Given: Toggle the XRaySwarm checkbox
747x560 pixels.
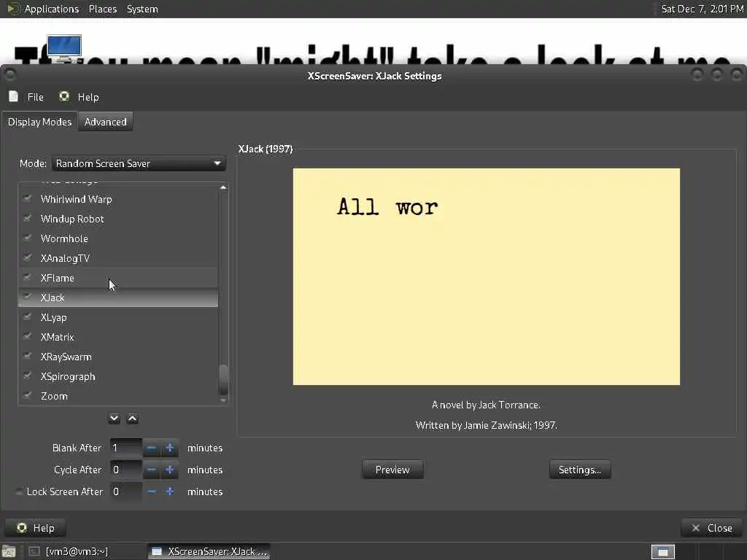Looking at the screenshot, I should tap(28, 356).
